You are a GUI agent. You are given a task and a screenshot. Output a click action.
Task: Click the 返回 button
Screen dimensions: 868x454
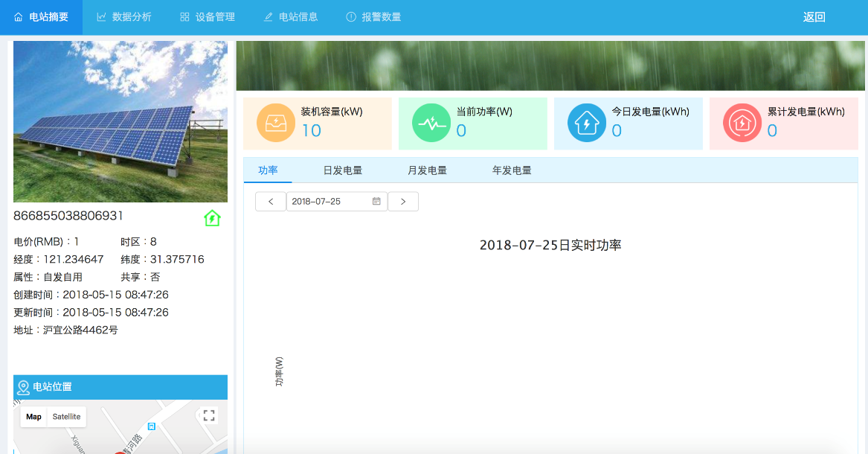[x=814, y=17]
